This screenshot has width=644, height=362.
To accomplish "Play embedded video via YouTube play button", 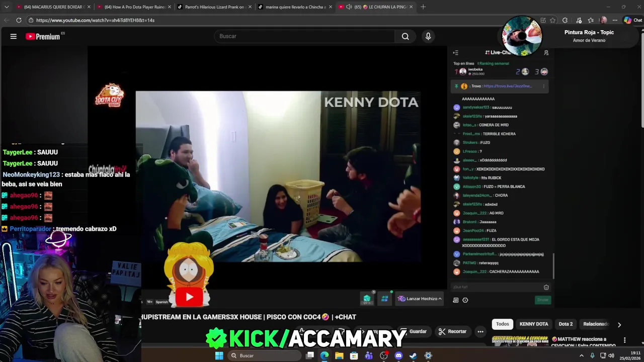I will coord(189,297).
